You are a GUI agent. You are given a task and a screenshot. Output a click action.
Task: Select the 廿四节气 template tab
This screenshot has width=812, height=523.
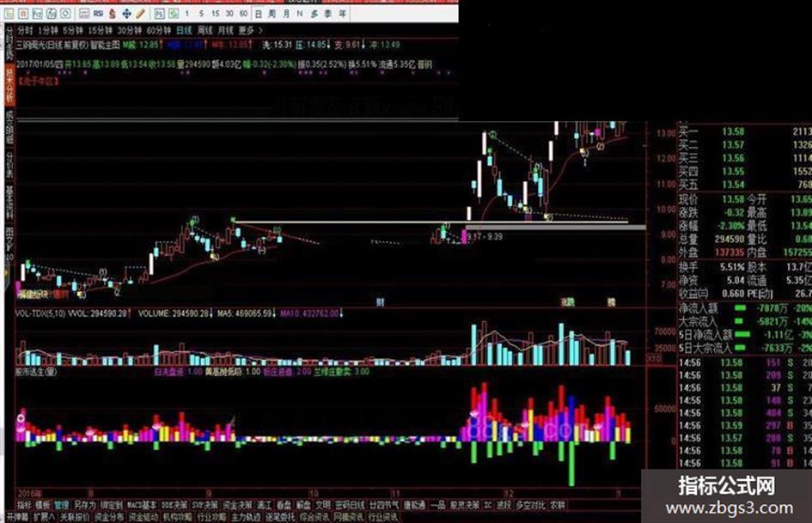point(384,505)
